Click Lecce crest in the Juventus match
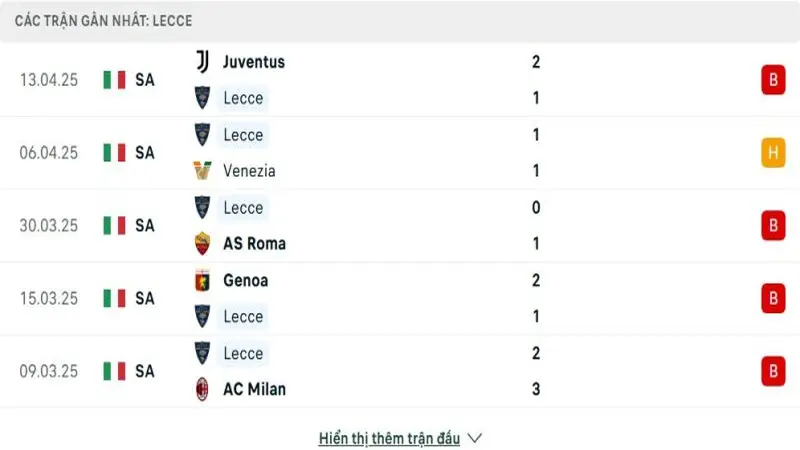The image size is (800, 450). pyautogui.click(x=203, y=98)
